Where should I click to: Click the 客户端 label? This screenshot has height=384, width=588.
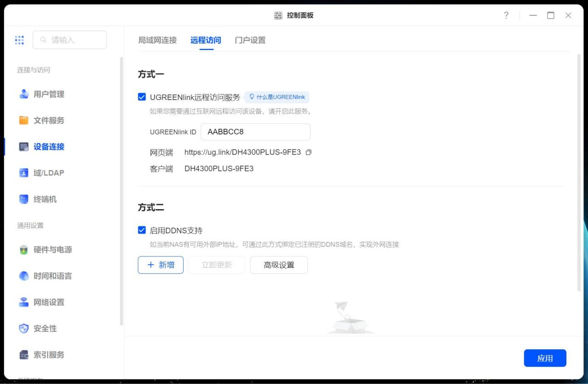coord(161,168)
